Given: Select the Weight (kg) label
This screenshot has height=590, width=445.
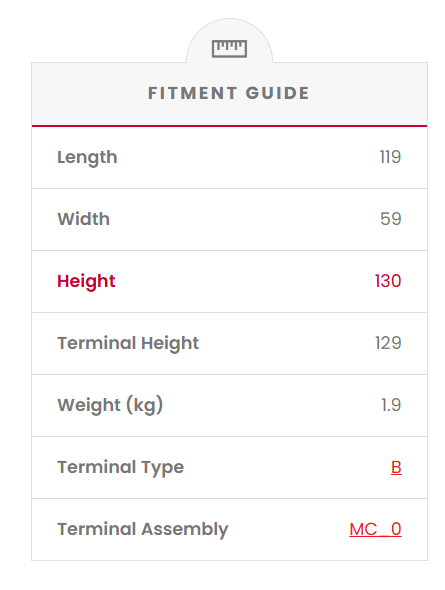Looking at the screenshot, I should [x=110, y=405].
